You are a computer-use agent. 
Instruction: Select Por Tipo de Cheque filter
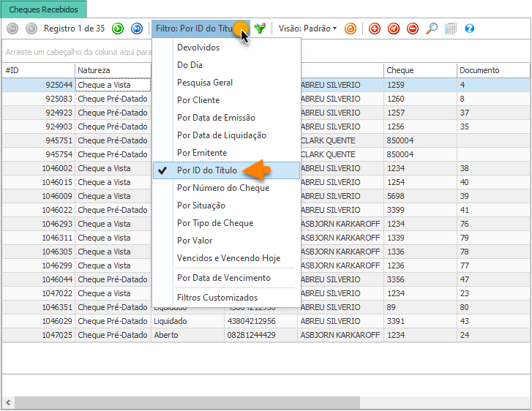pos(226,223)
